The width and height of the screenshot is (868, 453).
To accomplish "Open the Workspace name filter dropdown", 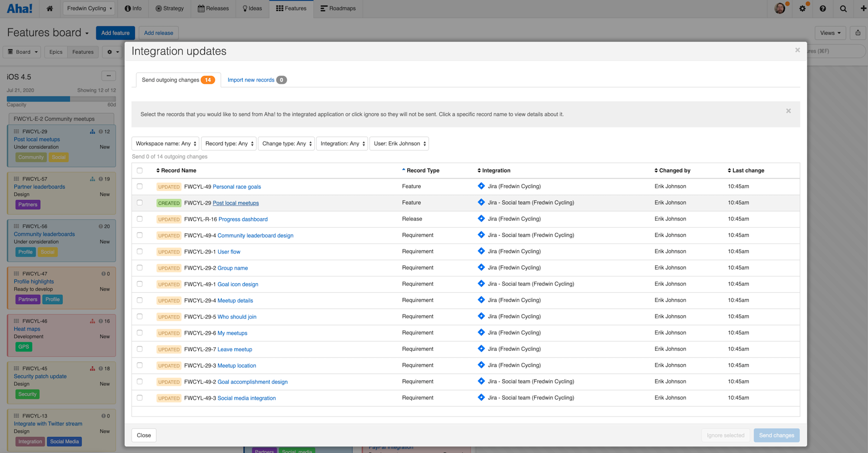I will (165, 143).
